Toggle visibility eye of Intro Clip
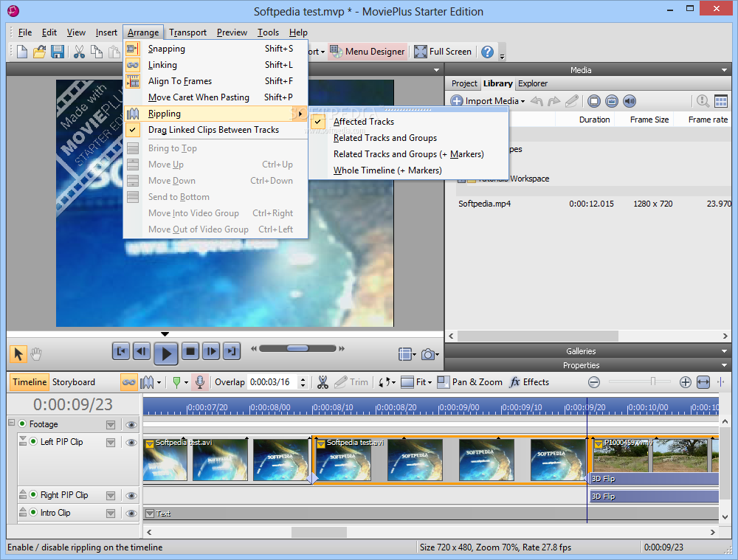The image size is (738, 560). (x=131, y=514)
